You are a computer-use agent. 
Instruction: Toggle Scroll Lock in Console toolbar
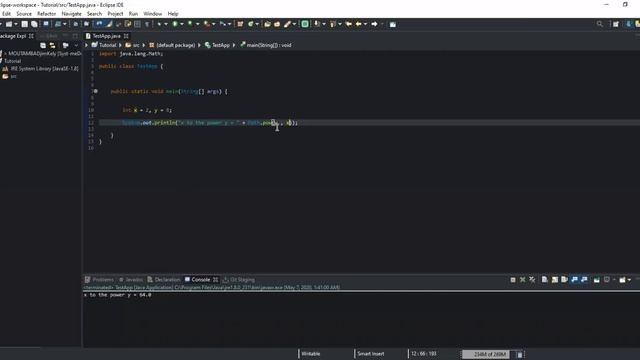pyautogui.click(x=555, y=280)
